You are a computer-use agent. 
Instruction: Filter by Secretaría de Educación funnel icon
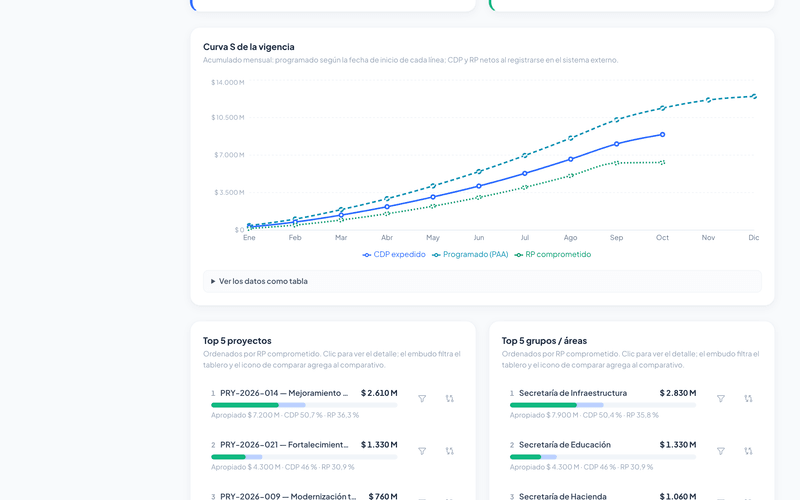pyautogui.click(x=720, y=451)
